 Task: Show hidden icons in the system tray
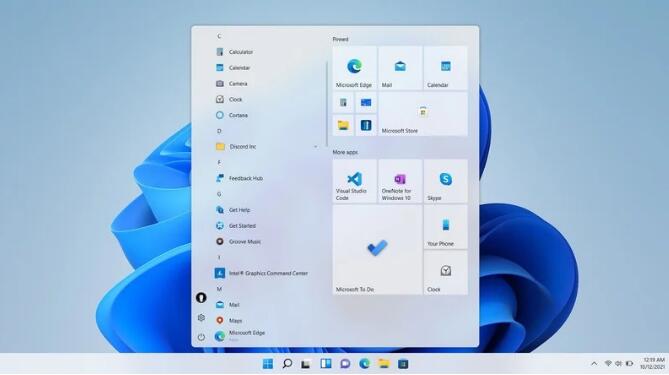click(x=594, y=363)
